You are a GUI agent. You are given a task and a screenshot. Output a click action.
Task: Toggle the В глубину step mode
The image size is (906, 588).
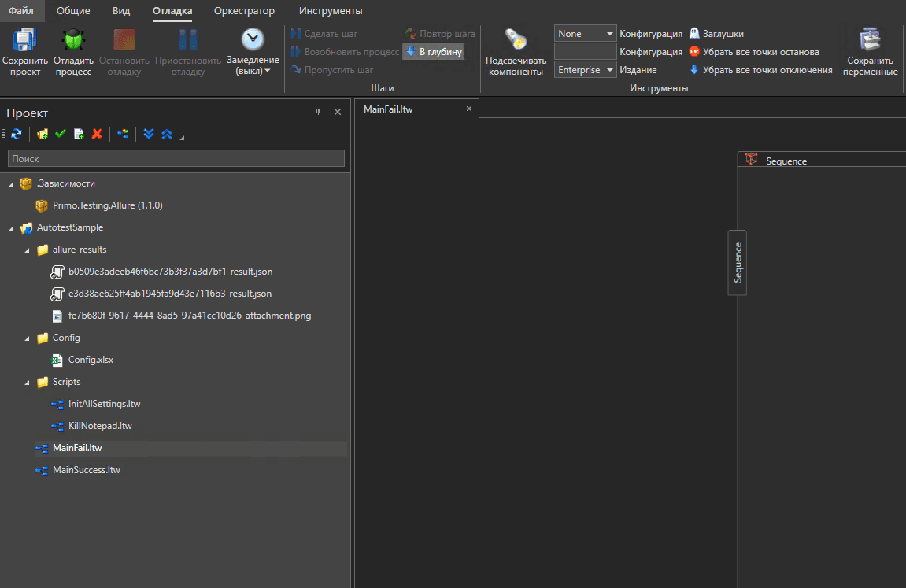(434, 52)
